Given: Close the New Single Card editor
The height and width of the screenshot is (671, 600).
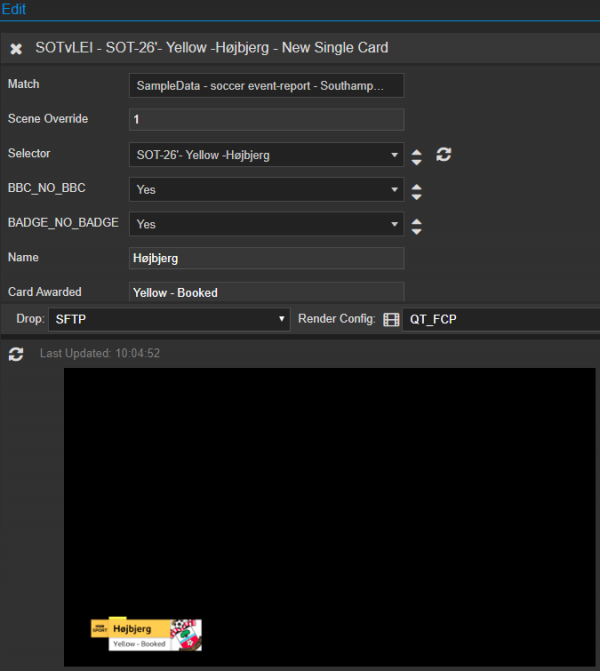Looking at the screenshot, I should (16, 49).
